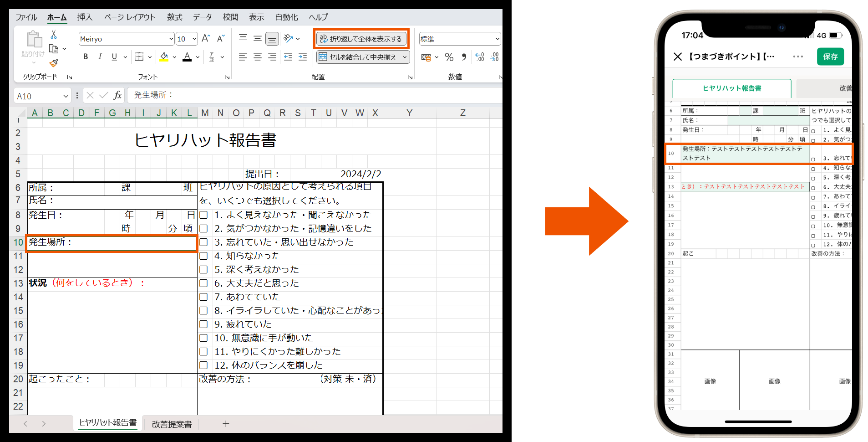Toggle bold formatting in the Font group
This screenshot has height=442, width=868.
click(85, 57)
